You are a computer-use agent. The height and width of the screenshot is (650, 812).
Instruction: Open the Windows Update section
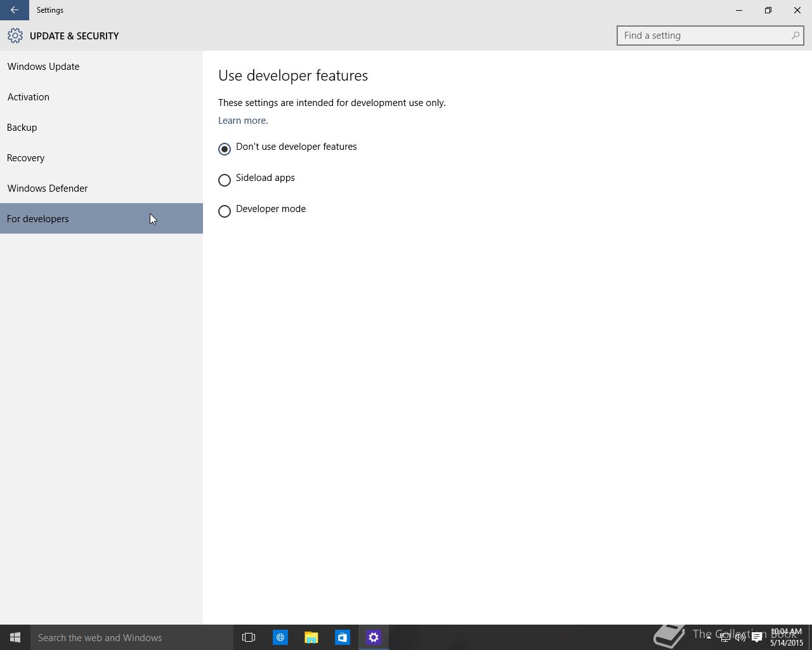click(101, 66)
